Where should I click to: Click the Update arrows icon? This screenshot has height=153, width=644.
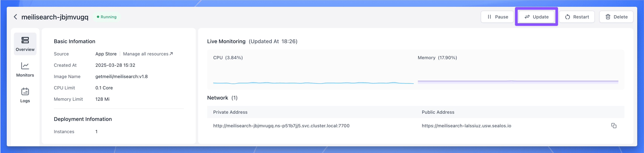(x=527, y=17)
